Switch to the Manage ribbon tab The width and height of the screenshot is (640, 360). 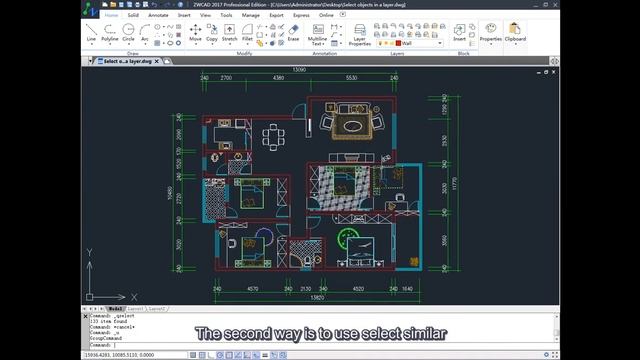251,15
